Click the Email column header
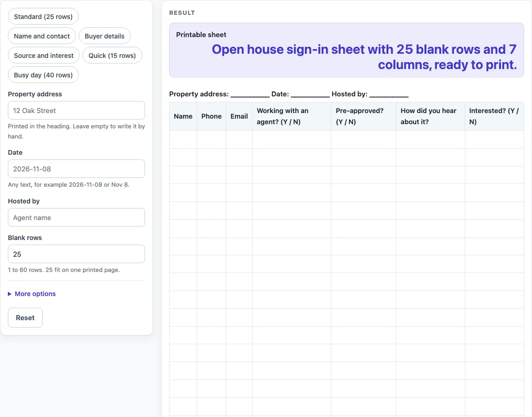The width and height of the screenshot is (532, 417). click(x=239, y=116)
